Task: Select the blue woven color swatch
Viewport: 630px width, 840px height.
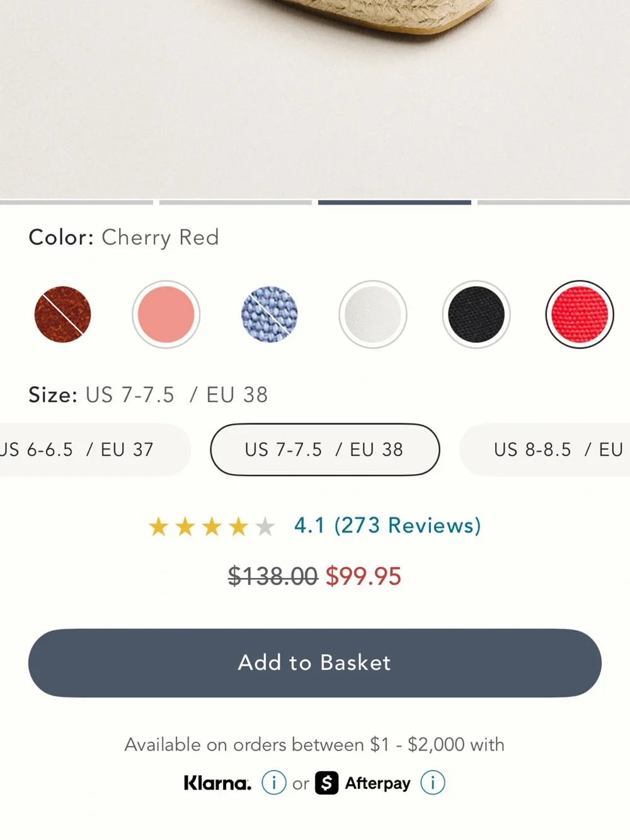Action: 270,314
